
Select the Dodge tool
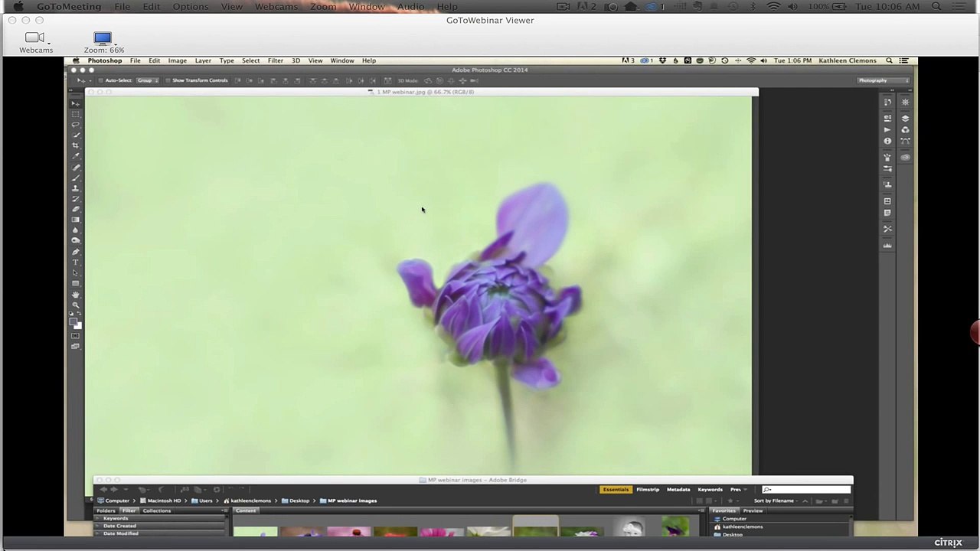point(76,240)
